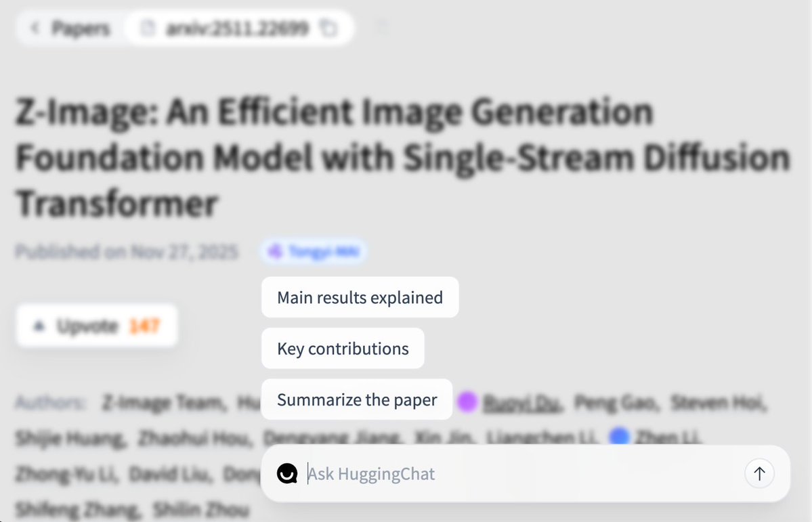Click author name Shilin Zhou
The width and height of the screenshot is (812, 522).
pos(200,509)
